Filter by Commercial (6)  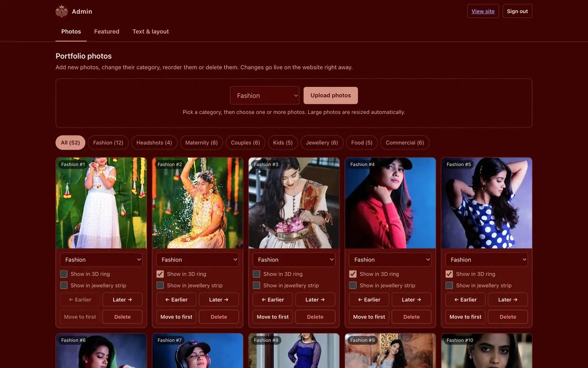coord(405,143)
